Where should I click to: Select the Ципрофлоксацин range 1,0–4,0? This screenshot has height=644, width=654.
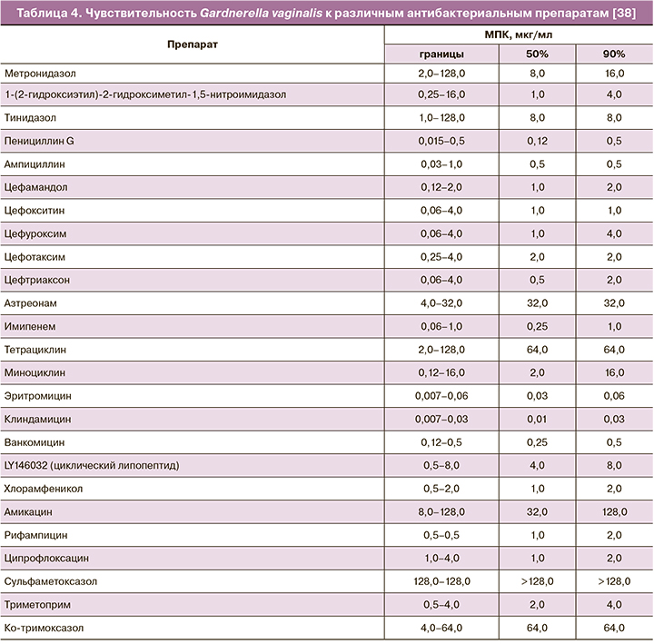442,558
